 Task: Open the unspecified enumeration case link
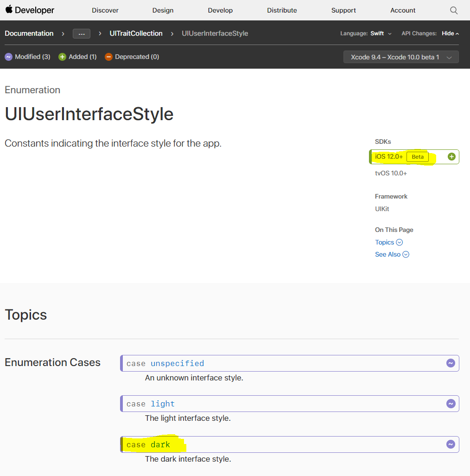[x=177, y=363]
